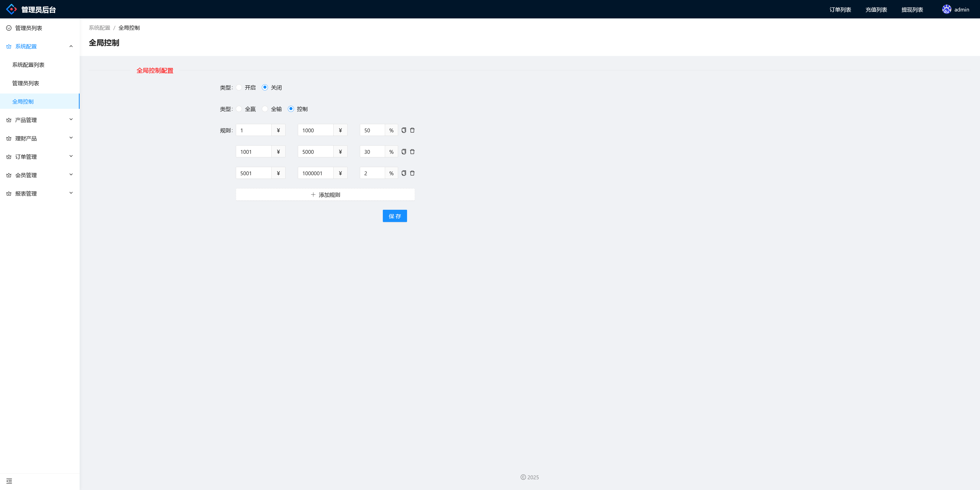
Task: Click the 系统配置 breadcrumb link
Action: point(99,28)
